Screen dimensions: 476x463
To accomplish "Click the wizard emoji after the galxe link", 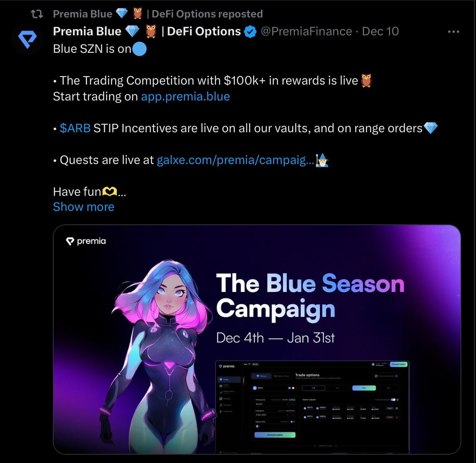I will [x=322, y=160].
